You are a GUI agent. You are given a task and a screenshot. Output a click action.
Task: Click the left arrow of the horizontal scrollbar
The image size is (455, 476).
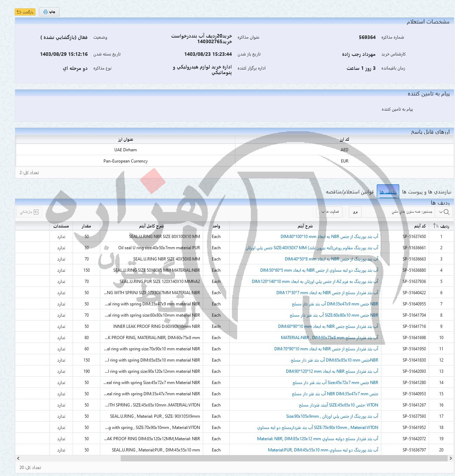pos(18,458)
